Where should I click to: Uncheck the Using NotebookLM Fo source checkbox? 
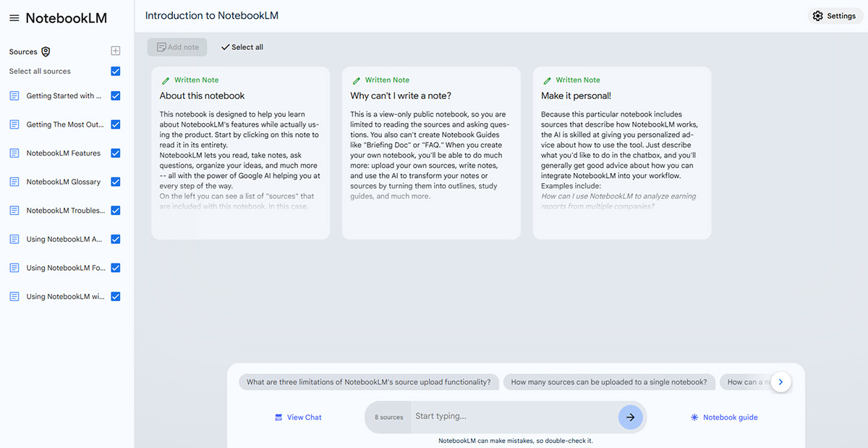click(x=116, y=268)
